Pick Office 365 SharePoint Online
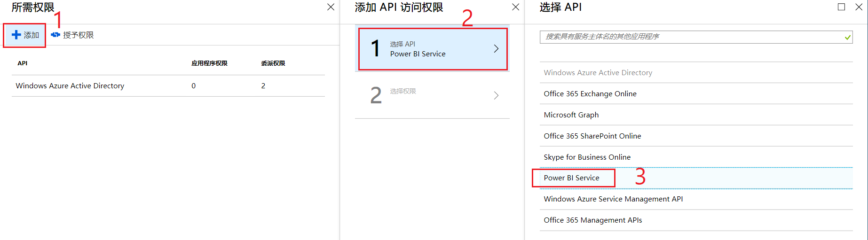This screenshot has height=240, width=868. pyautogui.click(x=592, y=136)
